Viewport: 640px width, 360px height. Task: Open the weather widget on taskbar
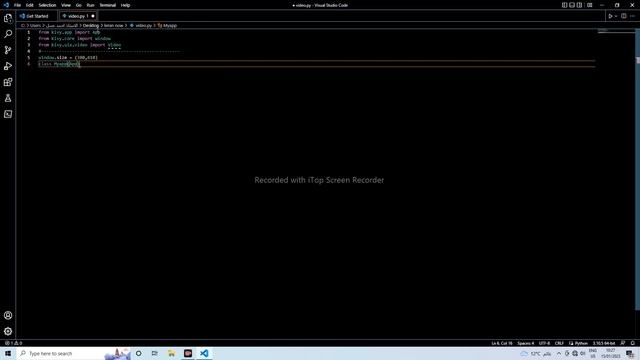(536, 353)
